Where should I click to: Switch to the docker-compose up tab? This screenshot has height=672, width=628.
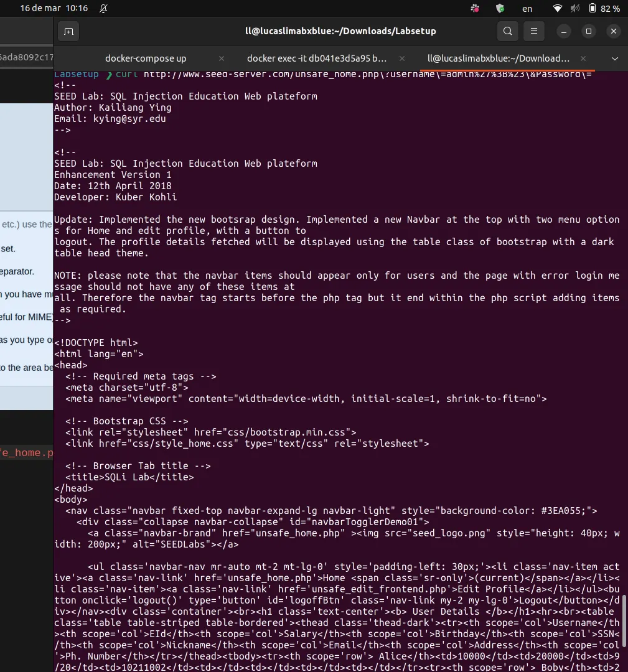[146, 58]
